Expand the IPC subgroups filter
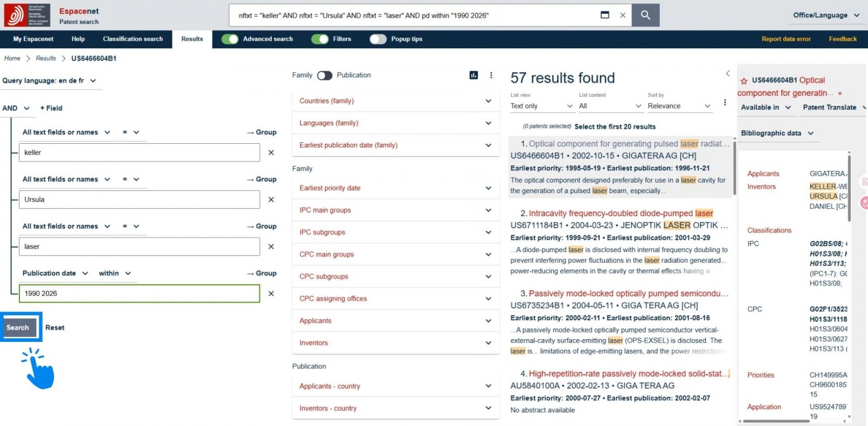 click(395, 232)
